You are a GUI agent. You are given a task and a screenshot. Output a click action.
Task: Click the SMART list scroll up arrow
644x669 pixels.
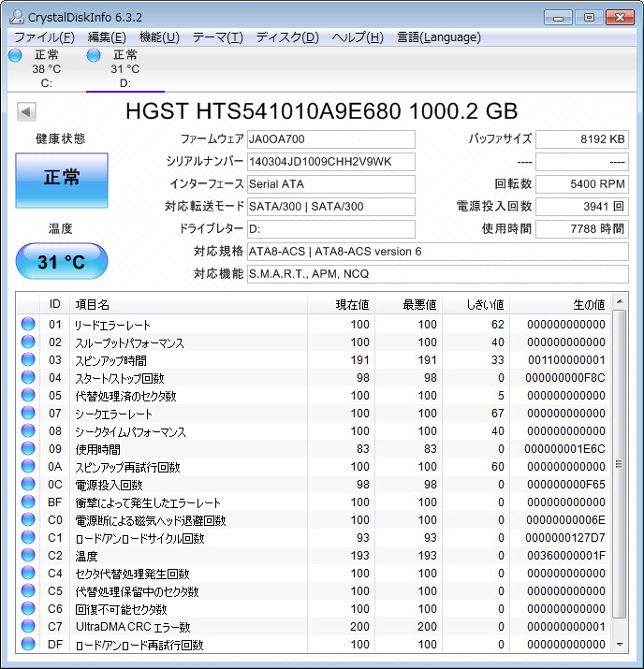tap(620, 301)
